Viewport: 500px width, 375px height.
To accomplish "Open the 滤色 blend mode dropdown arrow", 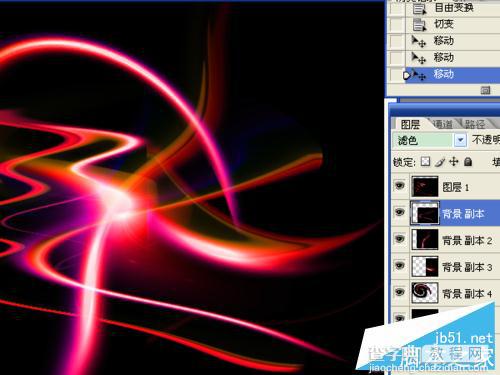I will pyautogui.click(x=460, y=140).
